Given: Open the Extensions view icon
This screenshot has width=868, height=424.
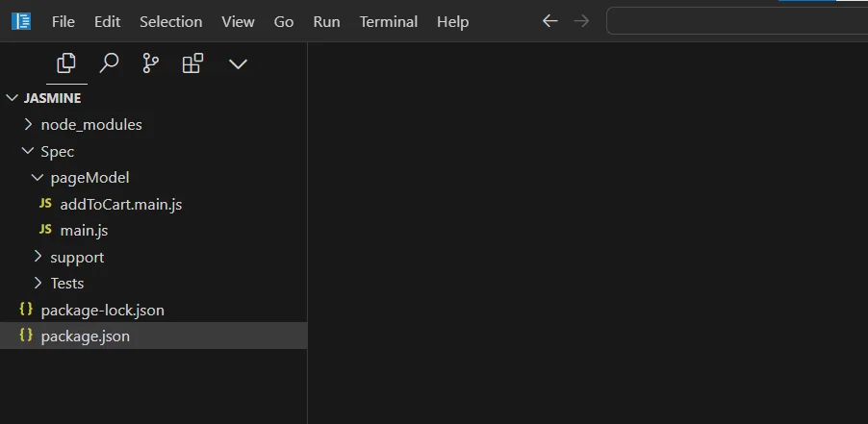Looking at the screenshot, I should pos(193,63).
